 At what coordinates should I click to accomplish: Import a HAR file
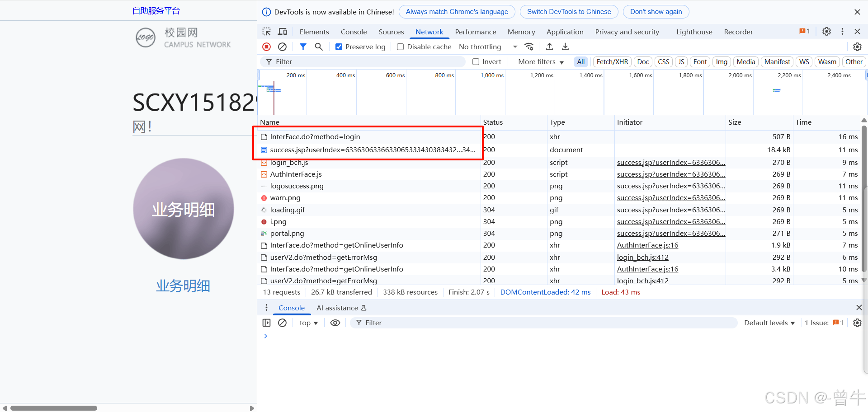[x=549, y=47]
